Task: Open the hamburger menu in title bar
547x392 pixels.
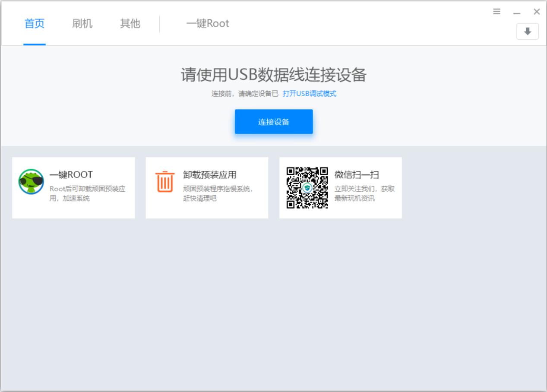Action: point(496,12)
